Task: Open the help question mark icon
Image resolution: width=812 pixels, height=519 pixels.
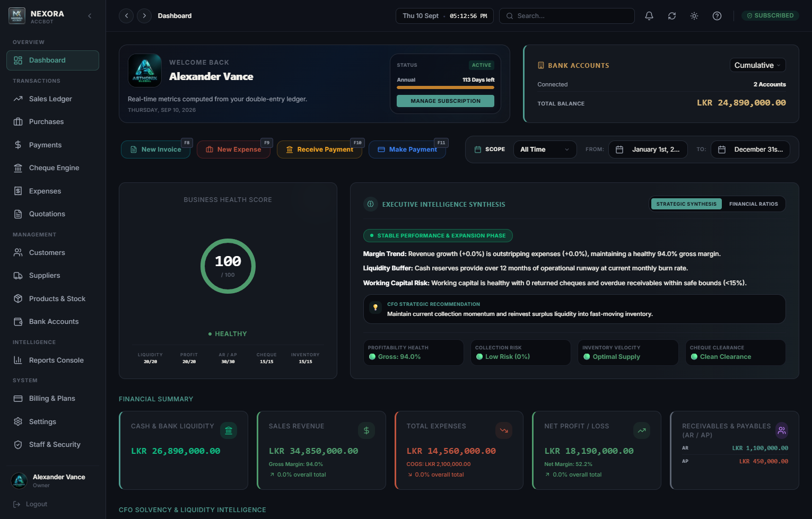Action: pyautogui.click(x=717, y=16)
